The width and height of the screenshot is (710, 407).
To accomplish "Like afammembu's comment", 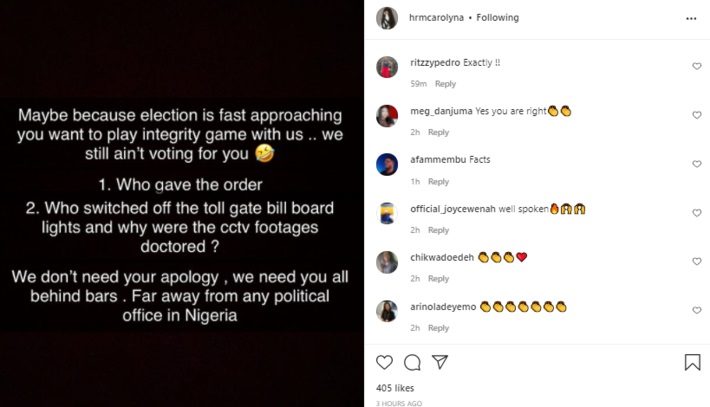I will [697, 164].
